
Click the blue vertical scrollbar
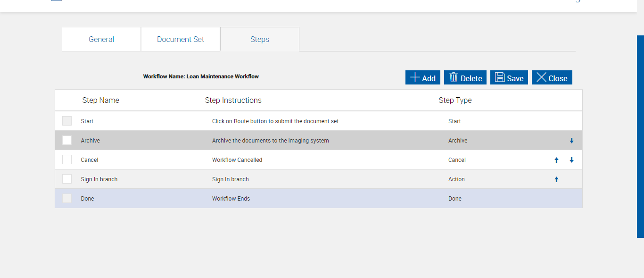640,137
